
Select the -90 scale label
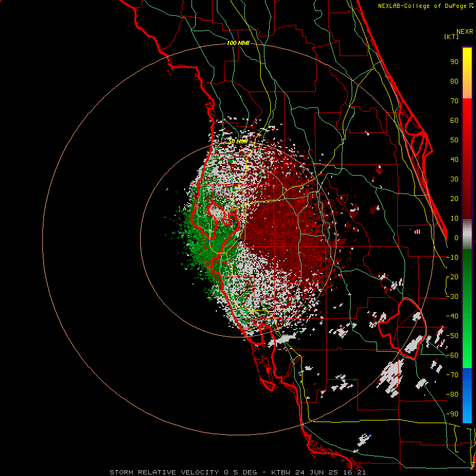point(452,414)
